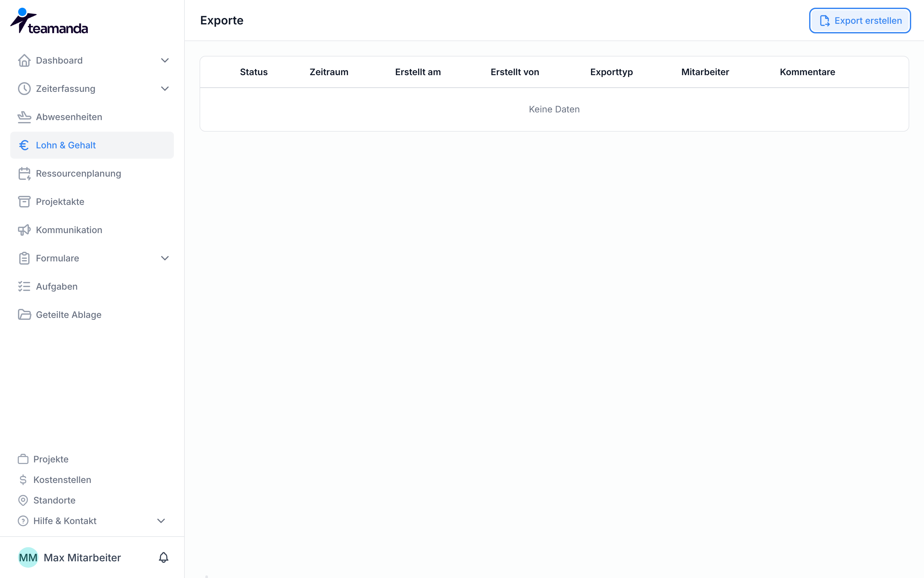Click the Mitarbeiter column header
Image resolution: width=924 pixels, height=578 pixels.
coord(705,72)
